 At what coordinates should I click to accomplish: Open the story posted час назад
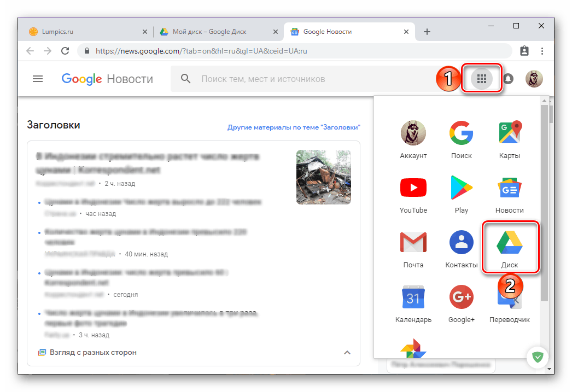tap(153, 202)
